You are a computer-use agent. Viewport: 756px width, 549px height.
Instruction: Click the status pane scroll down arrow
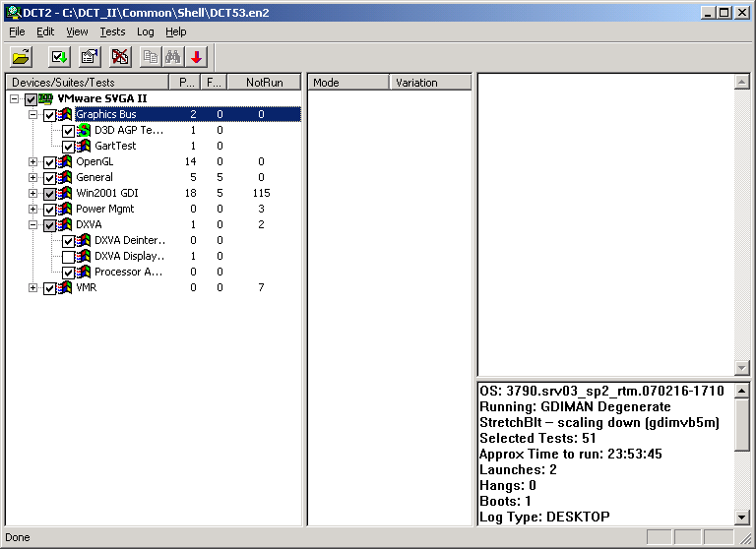pyautogui.click(x=742, y=518)
